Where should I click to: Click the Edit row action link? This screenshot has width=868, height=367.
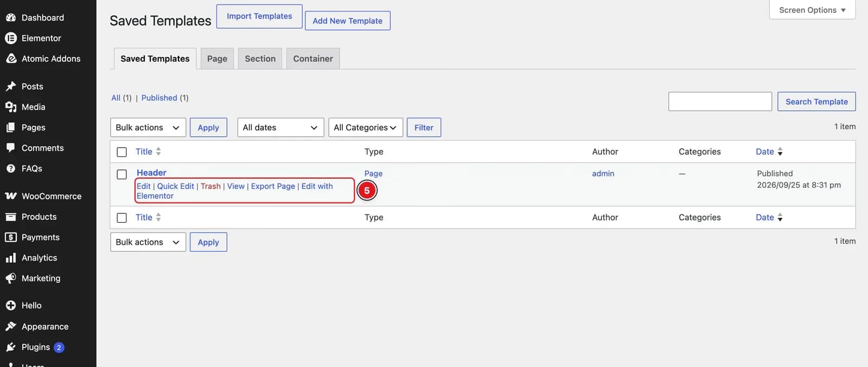click(144, 186)
